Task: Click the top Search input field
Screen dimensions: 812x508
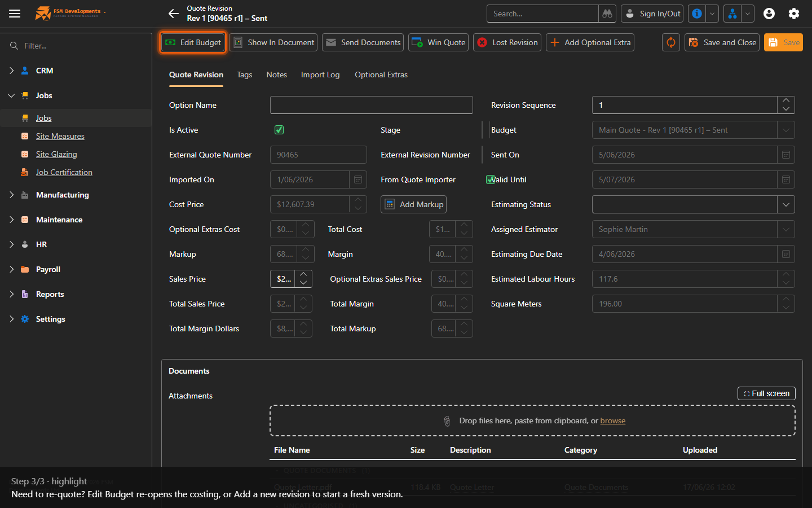Action: pyautogui.click(x=543, y=14)
